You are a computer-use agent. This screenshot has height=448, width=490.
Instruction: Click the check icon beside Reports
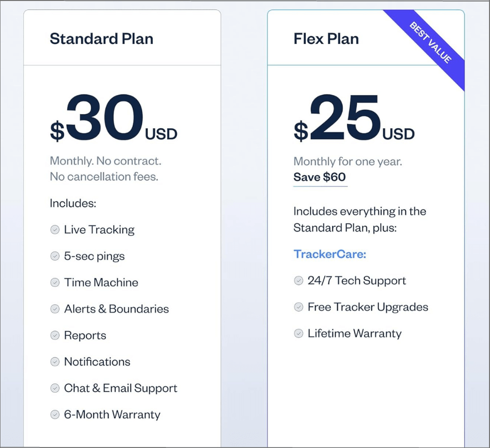[55, 335]
